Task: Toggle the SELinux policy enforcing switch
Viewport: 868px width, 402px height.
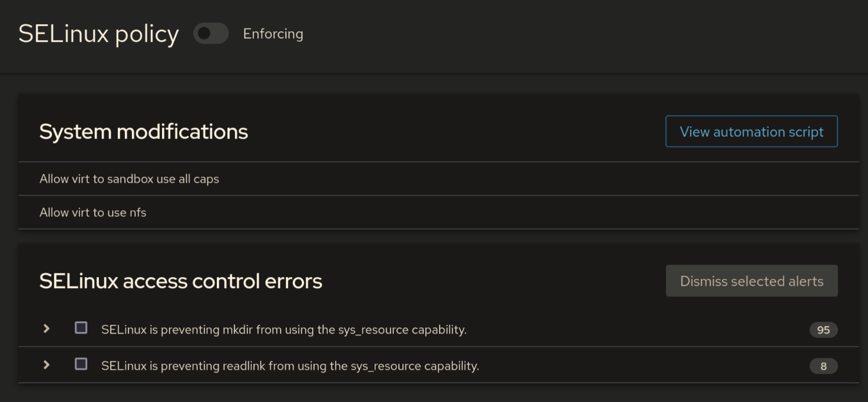Action: point(211,34)
